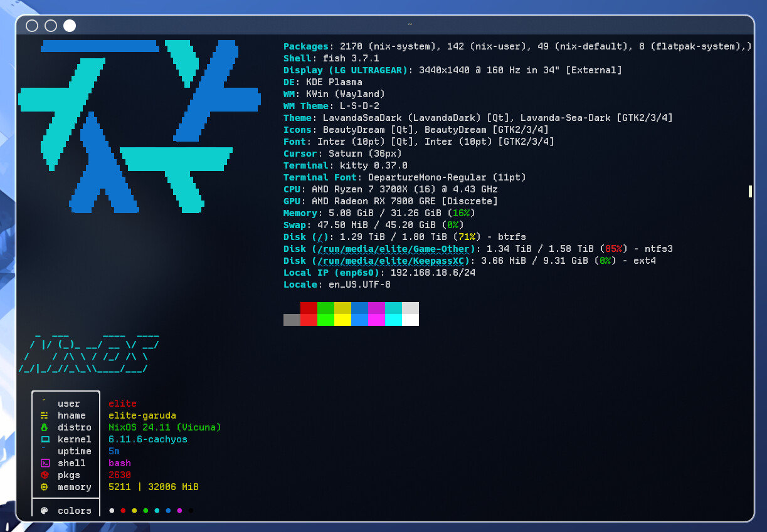Screen dimensions: 767x532
Task: Pick the light gray swatch in the upper palette row
Action: (x=410, y=308)
